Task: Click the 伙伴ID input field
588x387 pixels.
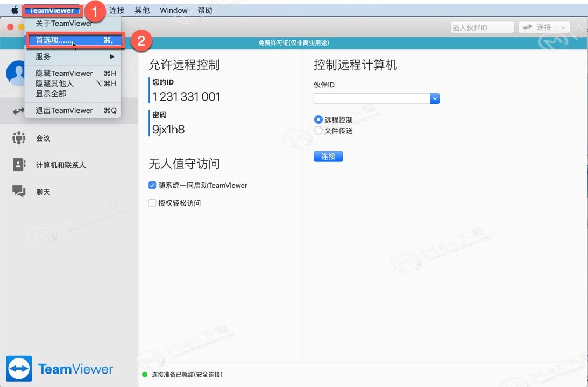Action: pos(372,98)
